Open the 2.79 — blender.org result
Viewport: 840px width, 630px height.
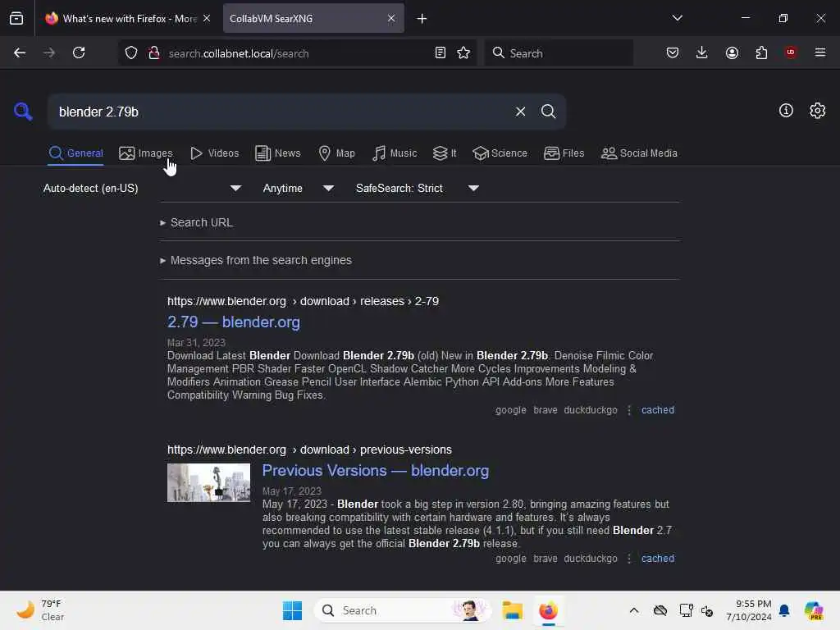[x=234, y=322]
